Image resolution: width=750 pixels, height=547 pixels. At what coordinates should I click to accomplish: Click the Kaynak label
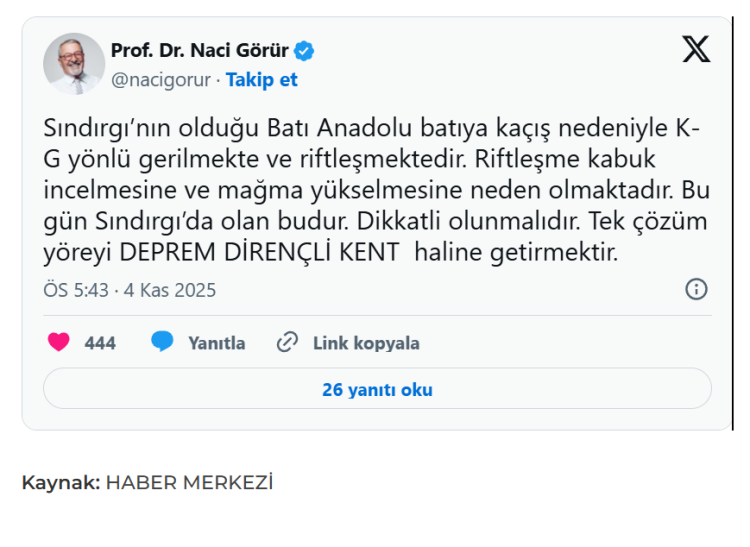pyautogui.click(x=60, y=482)
